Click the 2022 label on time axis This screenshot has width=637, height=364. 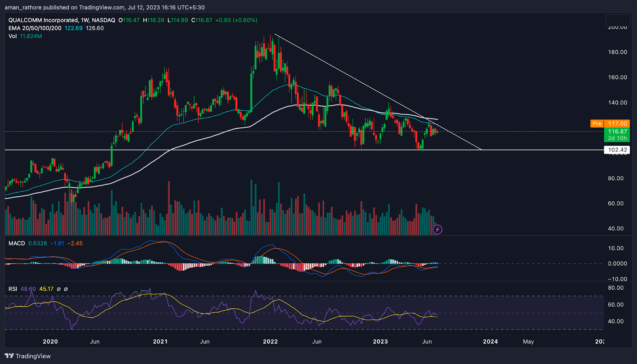(270, 342)
